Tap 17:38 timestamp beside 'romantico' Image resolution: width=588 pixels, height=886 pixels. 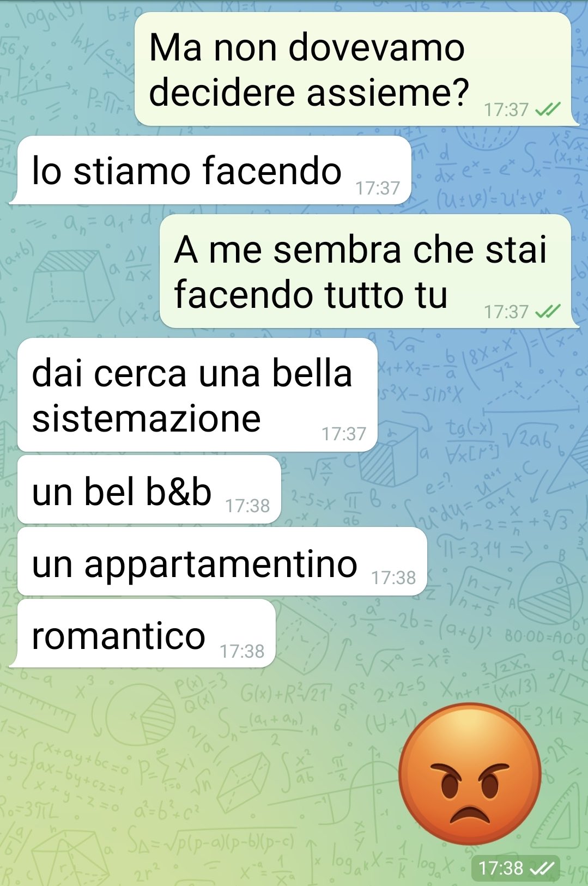243,651
